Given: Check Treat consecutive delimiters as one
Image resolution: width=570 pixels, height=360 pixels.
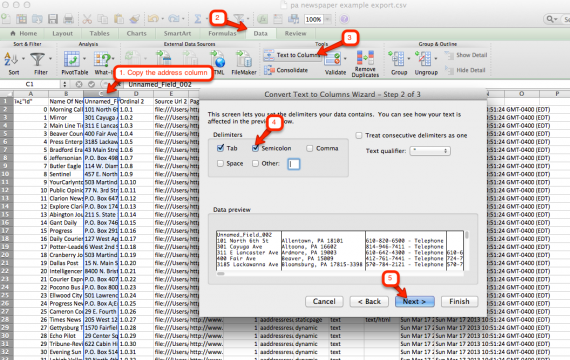Looking at the screenshot, I should tap(359, 135).
